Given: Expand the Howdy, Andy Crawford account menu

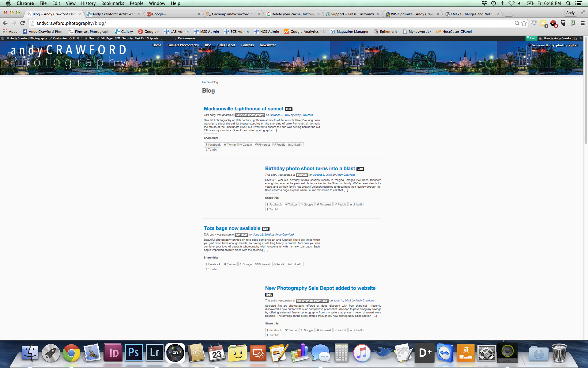Looking at the screenshot, I should click(558, 38).
